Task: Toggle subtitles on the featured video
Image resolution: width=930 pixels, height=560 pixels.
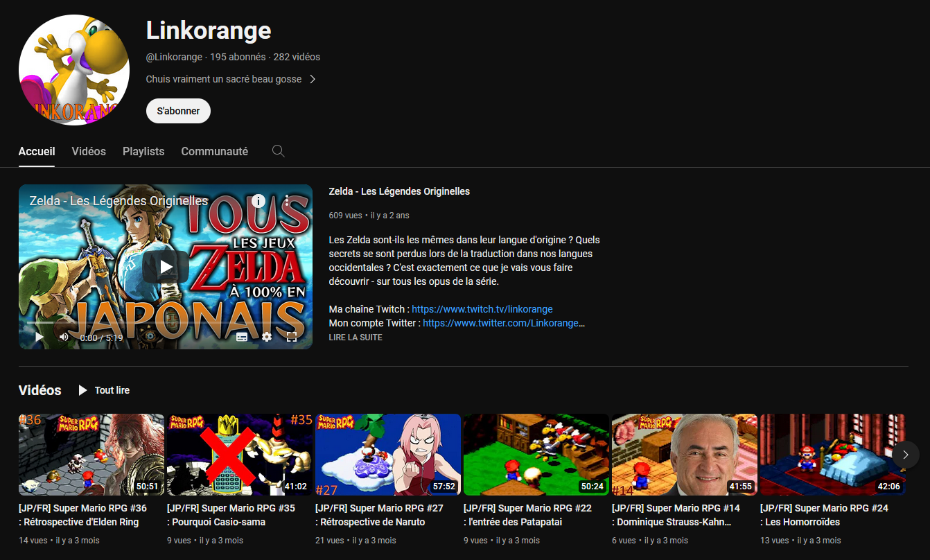Action: tap(242, 337)
